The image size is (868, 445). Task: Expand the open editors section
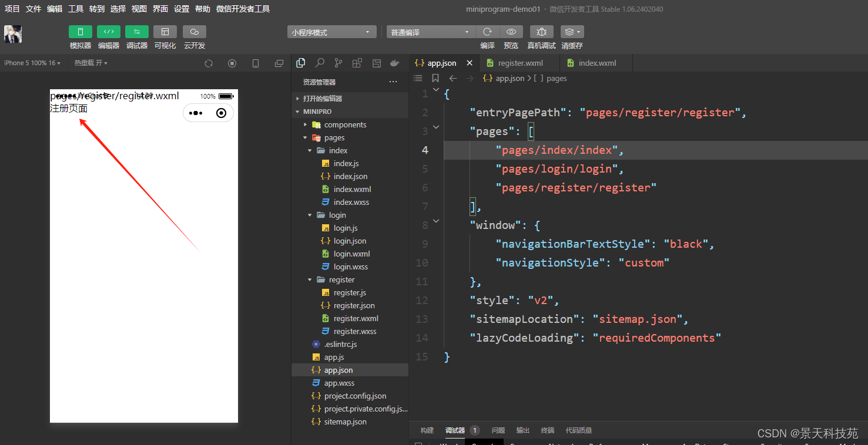point(350,99)
